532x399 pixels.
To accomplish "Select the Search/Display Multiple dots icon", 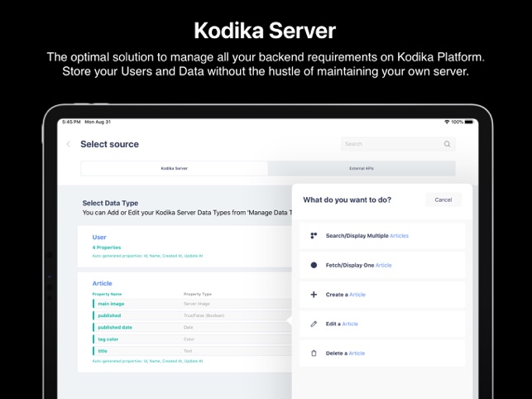I will (x=314, y=236).
